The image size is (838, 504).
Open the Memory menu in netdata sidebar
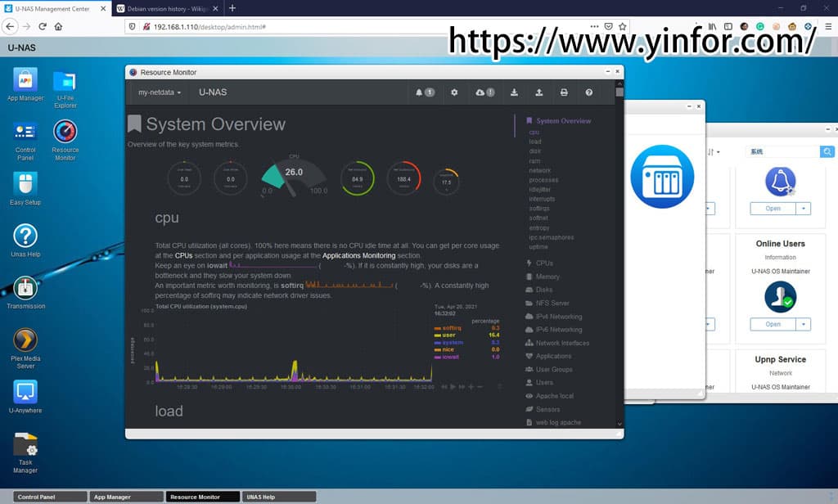[x=543, y=277]
